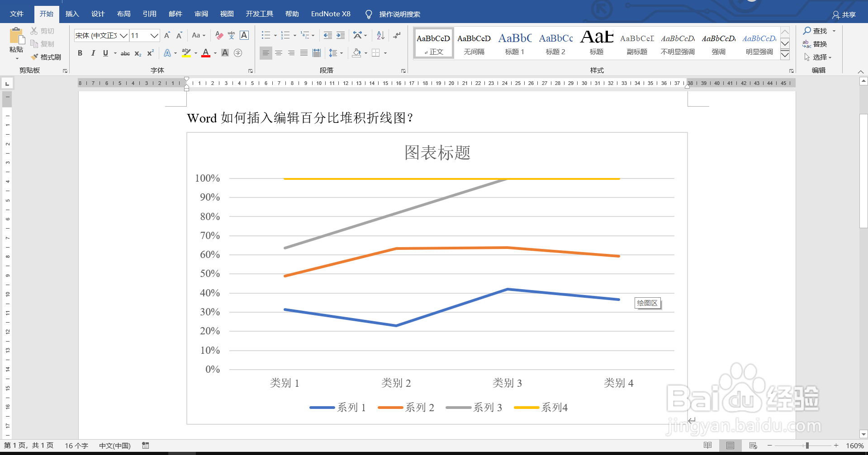Apply strikethrough (abc) formatting

[x=125, y=53]
